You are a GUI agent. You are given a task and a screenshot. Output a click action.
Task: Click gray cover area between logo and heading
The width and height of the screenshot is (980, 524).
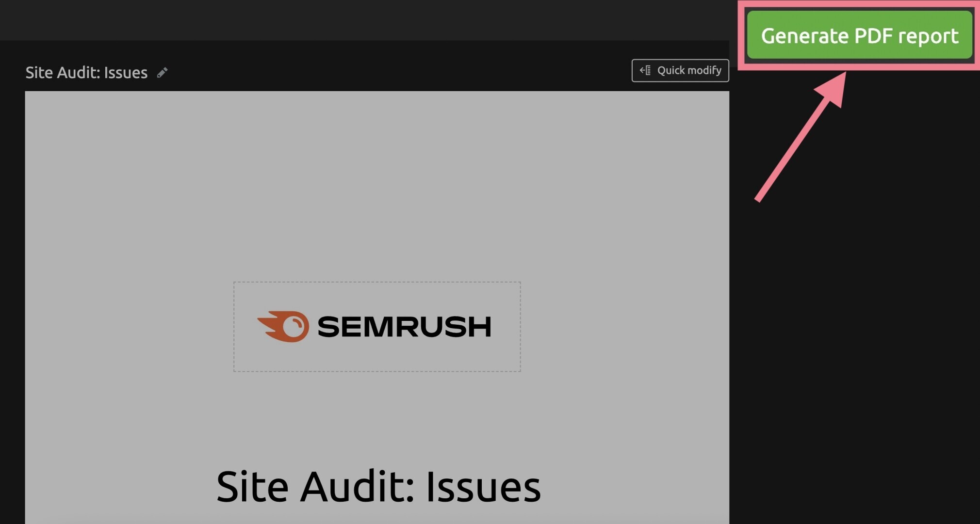[377, 417]
